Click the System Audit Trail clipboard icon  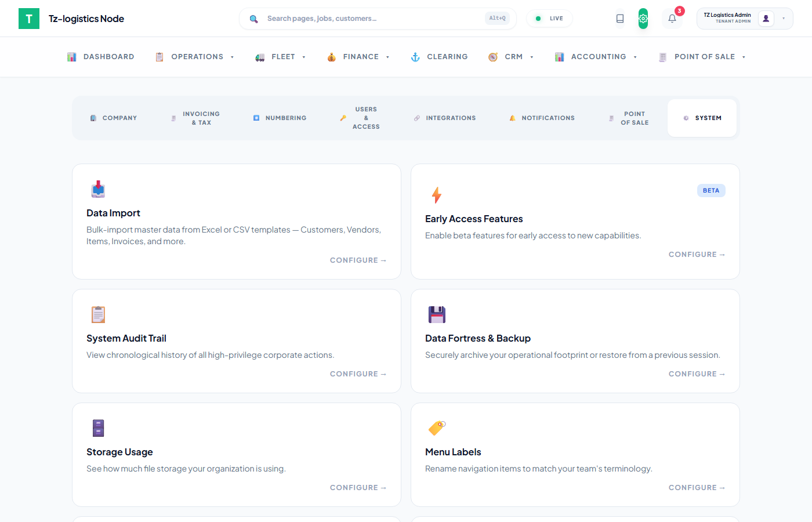pyautogui.click(x=98, y=314)
